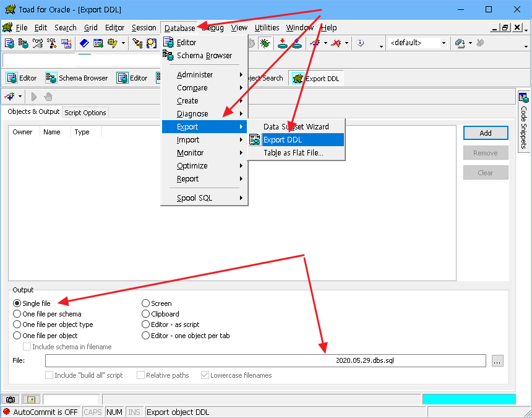Choose Export DDL in the submenu
This screenshot has height=418, width=532.
[296, 139]
